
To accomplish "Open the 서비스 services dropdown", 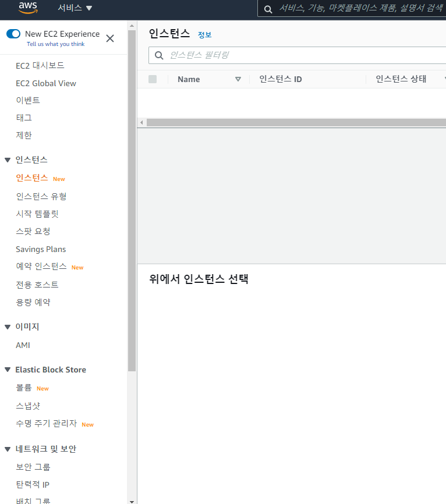I will pos(75,8).
